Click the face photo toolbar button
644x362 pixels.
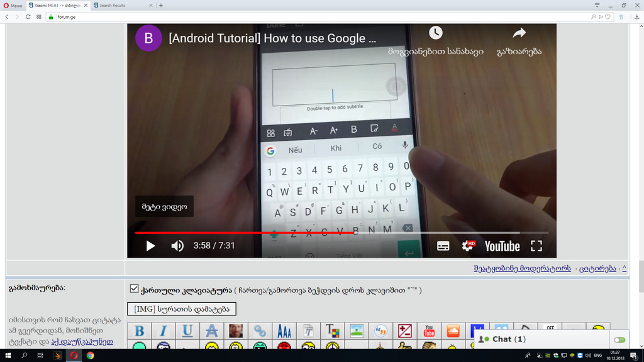(236, 331)
